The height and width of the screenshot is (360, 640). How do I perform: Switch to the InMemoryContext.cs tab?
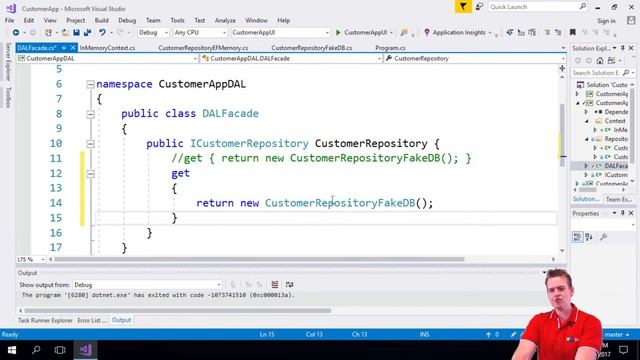[x=107, y=48]
